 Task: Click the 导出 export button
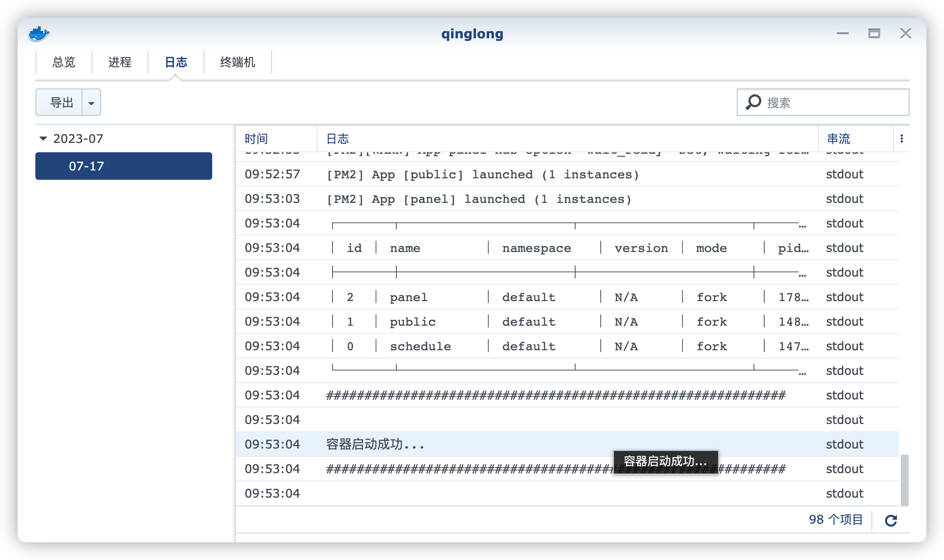(61, 103)
